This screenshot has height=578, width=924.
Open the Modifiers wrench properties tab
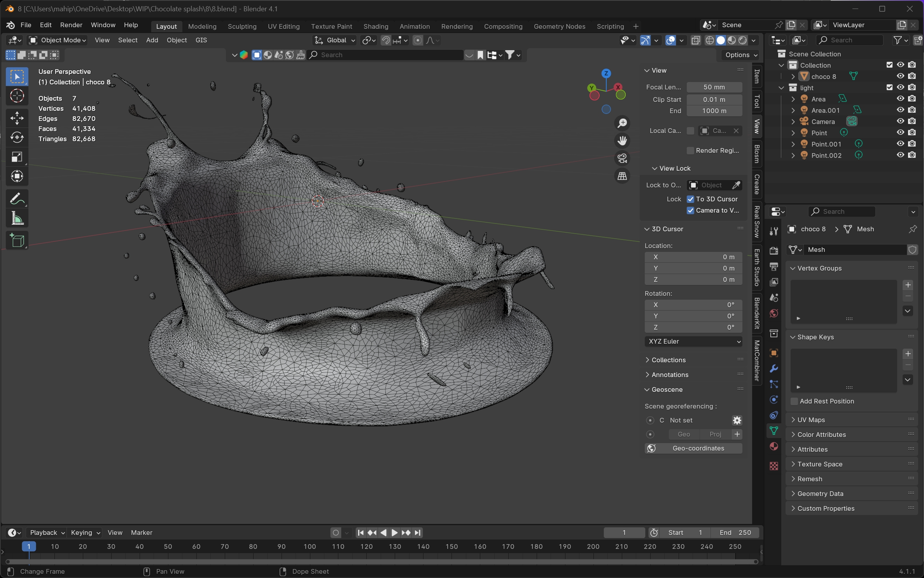click(774, 368)
